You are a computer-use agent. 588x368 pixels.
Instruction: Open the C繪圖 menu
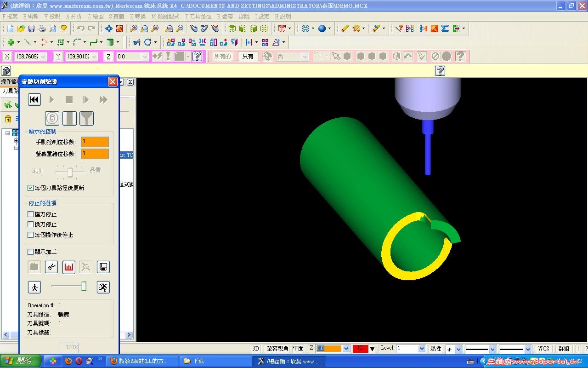tap(96, 17)
